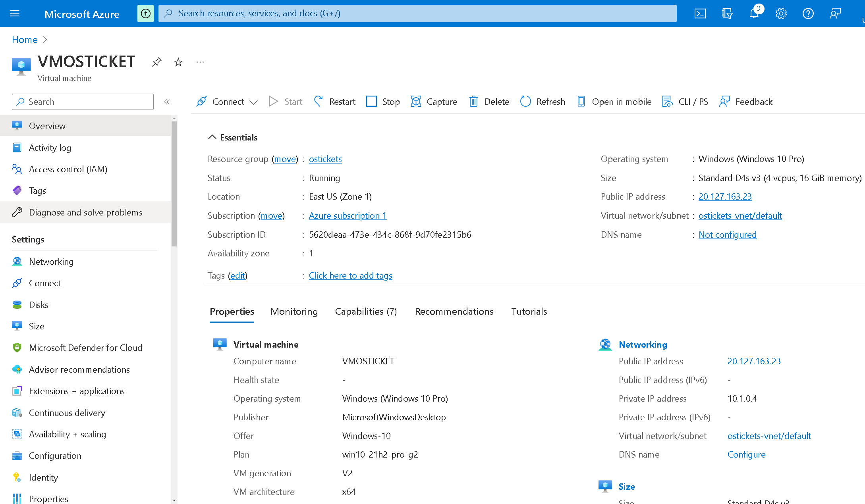Image resolution: width=865 pixels, height=504 pixels.
Task: Open the Capabilities tab
Action: click(366, 312)
